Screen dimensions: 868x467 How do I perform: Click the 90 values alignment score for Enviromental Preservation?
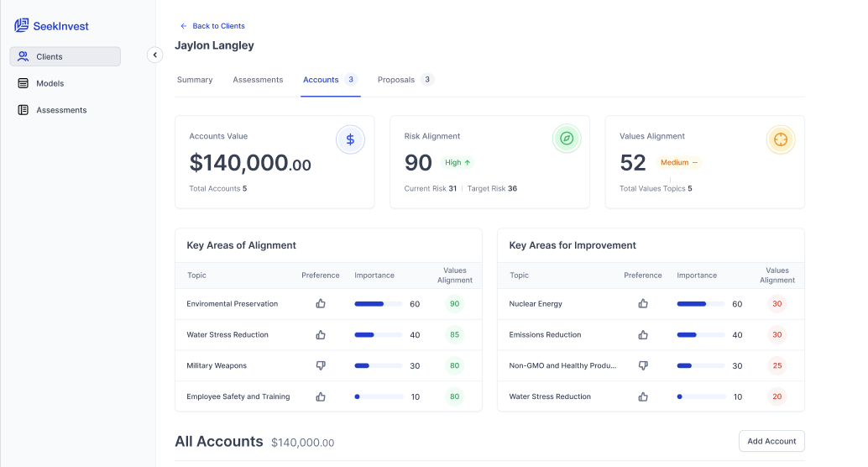[454, 303]
